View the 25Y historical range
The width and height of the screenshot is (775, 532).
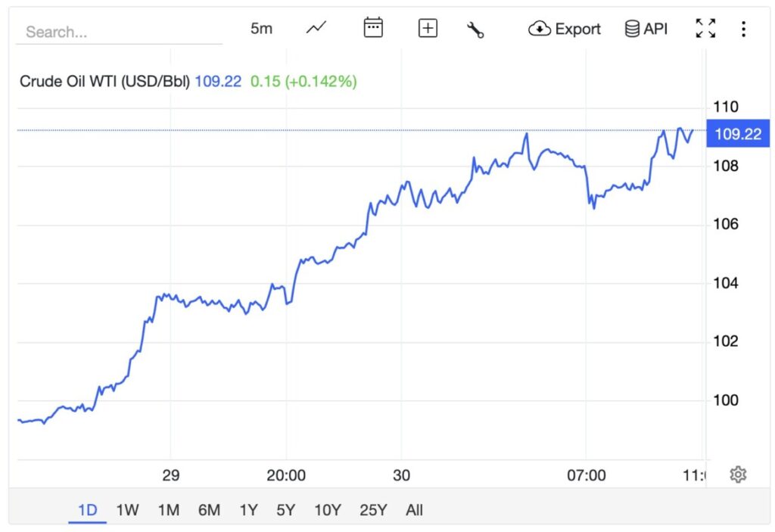coord(373,510)
